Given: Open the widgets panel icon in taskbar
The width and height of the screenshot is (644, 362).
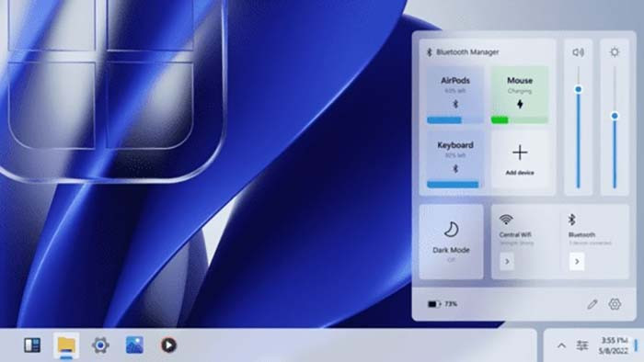Looking at the screenshot, I should pos(32,345).
